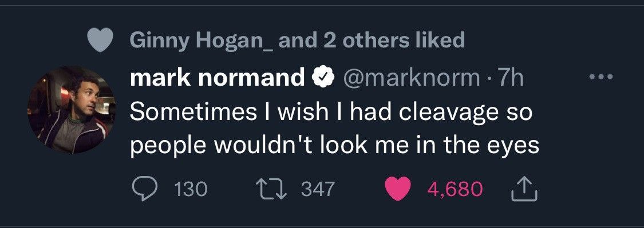Click the '2 others liked' text

[394, 40]
